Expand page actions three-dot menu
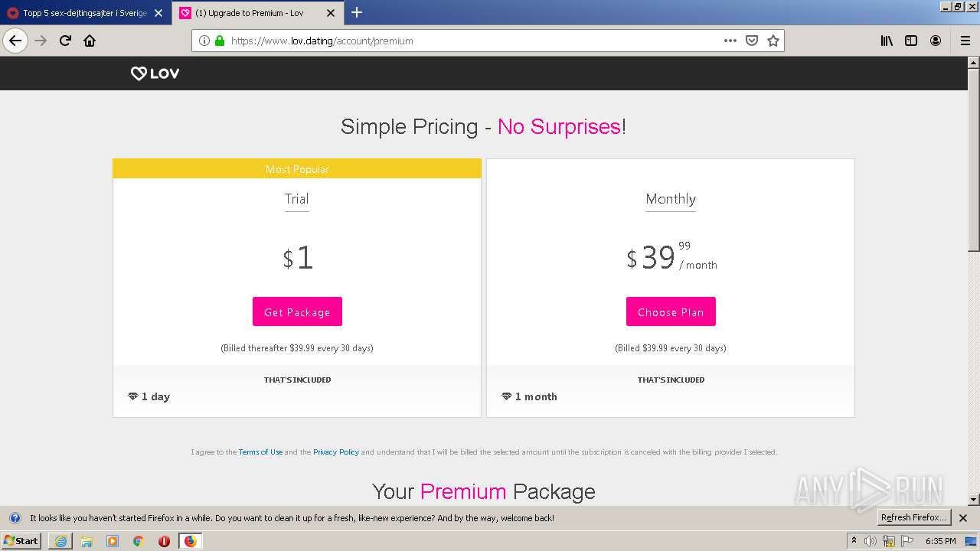 [730, 41]
